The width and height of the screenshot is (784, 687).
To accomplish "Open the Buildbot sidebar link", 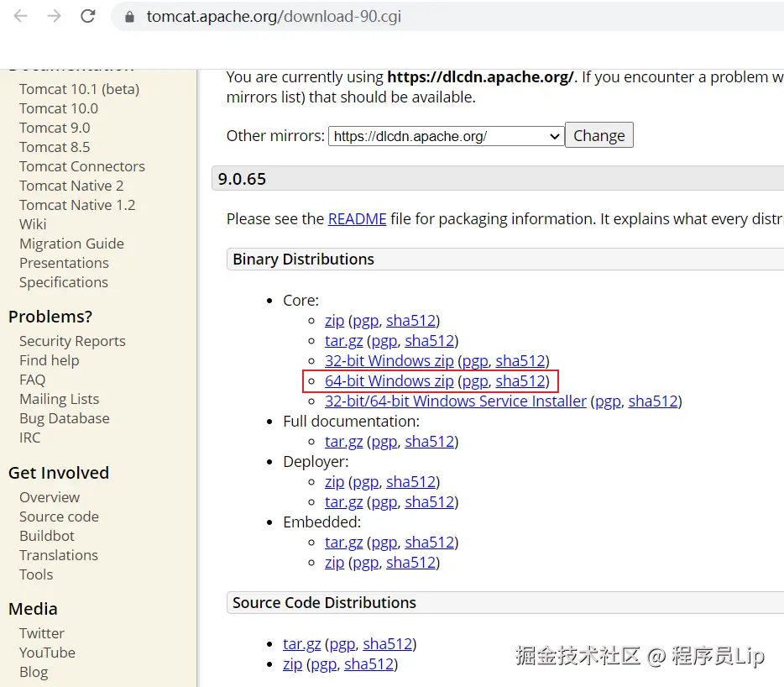I will [46, 536].
